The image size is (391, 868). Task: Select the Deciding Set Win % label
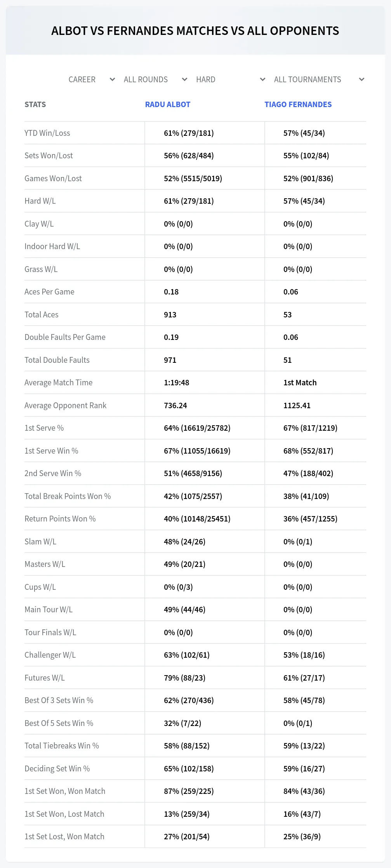[x=57, y=769]
